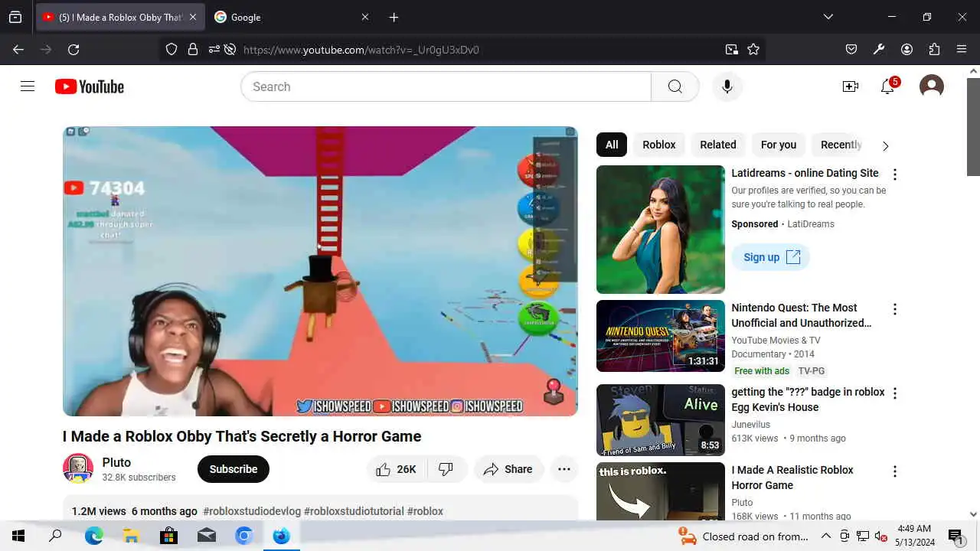Go back in browser
Image resolution: width=980 pixels, height=551 pixels.
click(18, 49)
